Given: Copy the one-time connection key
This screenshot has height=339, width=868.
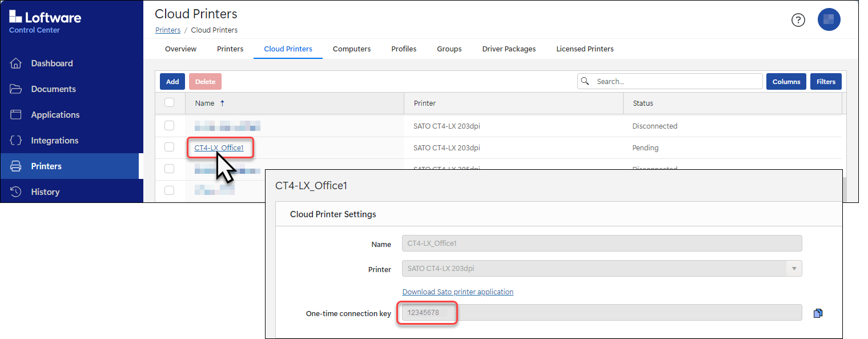Looking at the screenshot, I should coord(818,313).
